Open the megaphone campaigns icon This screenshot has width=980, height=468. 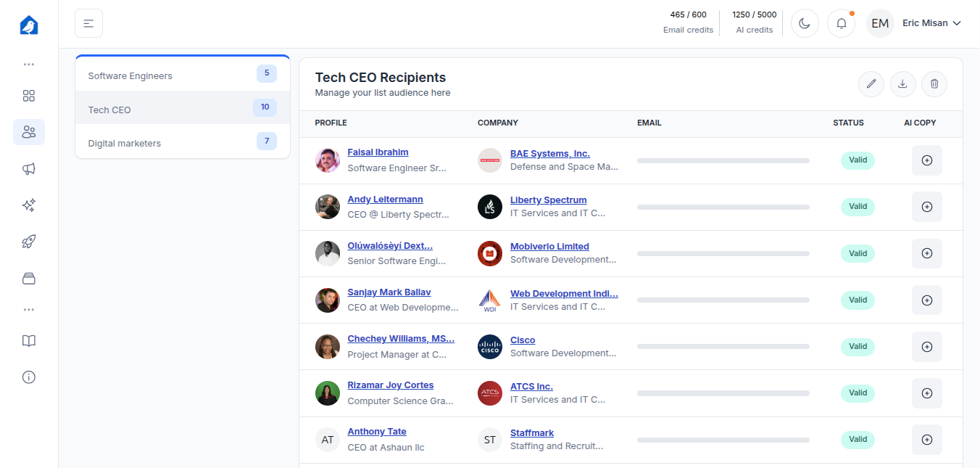[29, 169]
